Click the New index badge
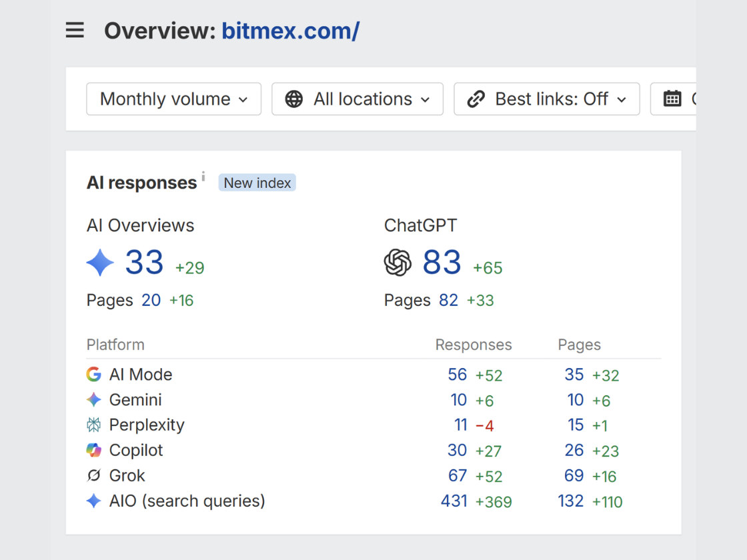The width and height of the screenshot is (747, 560). [x=257, y=183]
